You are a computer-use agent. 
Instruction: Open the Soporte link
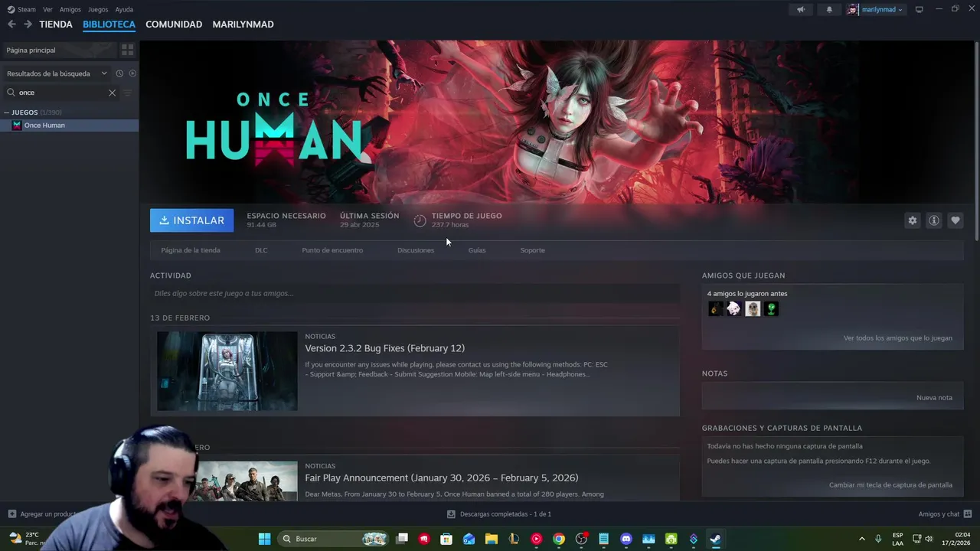pyautogui.click(x=533, y=250)
